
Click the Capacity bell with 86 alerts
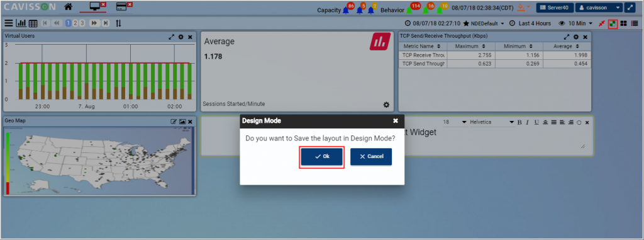(x=347, y=9)
